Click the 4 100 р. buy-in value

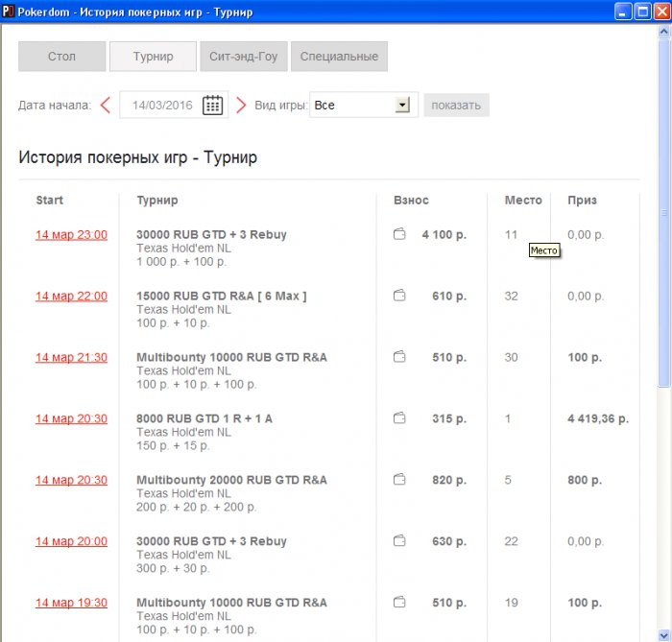pos(444,235)
